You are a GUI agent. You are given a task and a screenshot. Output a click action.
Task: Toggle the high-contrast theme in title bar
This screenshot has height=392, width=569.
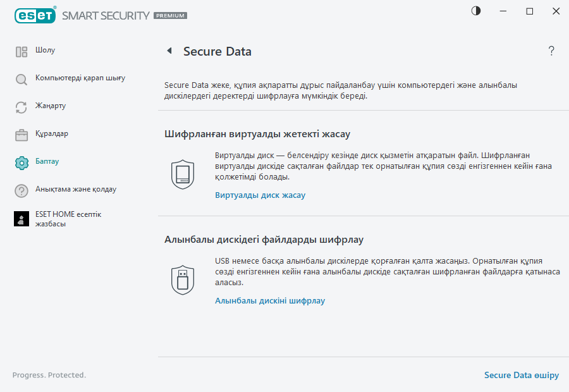point(475,11)
